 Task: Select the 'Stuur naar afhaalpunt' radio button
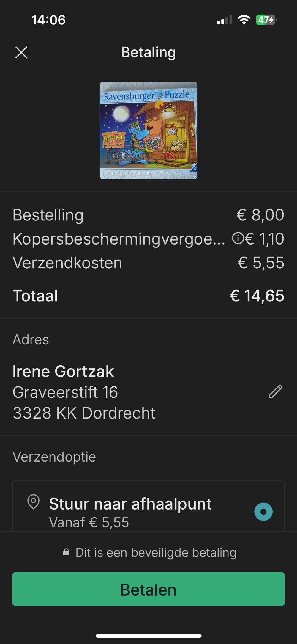263,512
